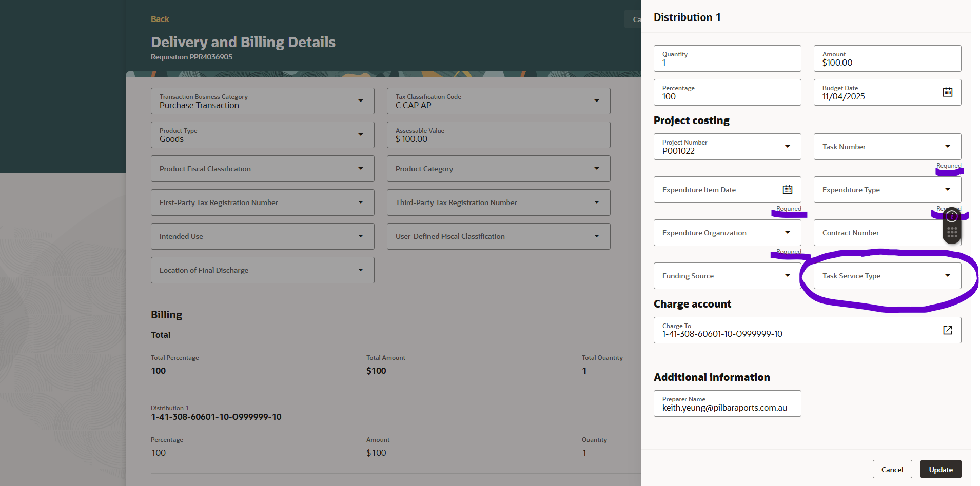The height and width of the screenshot is (486, 980).
Task: Open the Funding Source dropdown
Action: [x=788, y=275]
